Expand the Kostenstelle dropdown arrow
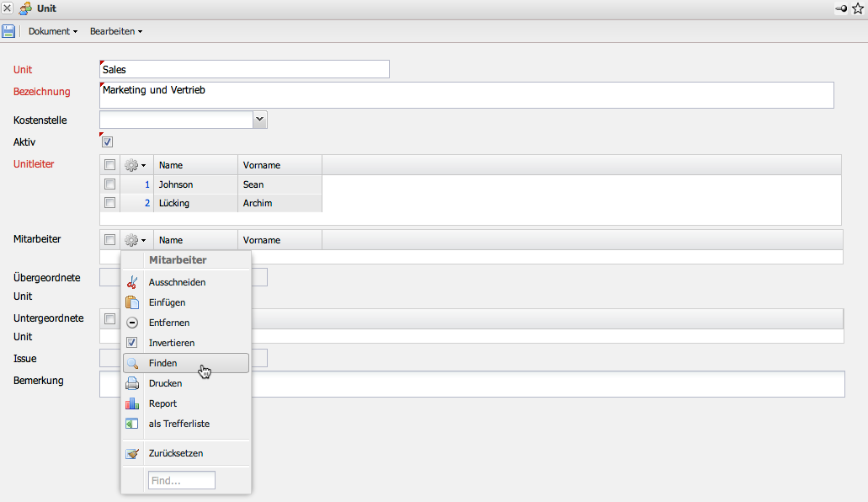 click(x=260, y=120)
